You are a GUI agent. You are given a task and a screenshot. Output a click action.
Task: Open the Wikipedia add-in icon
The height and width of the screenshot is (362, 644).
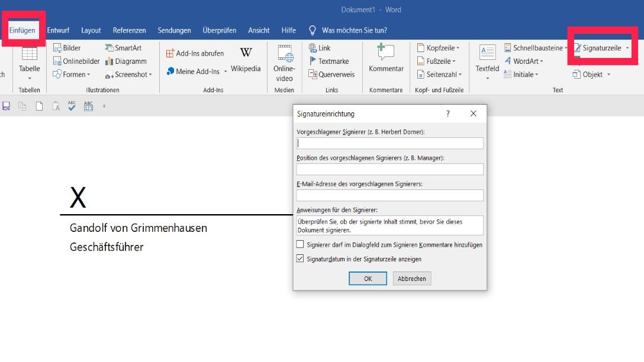[246, 54]
